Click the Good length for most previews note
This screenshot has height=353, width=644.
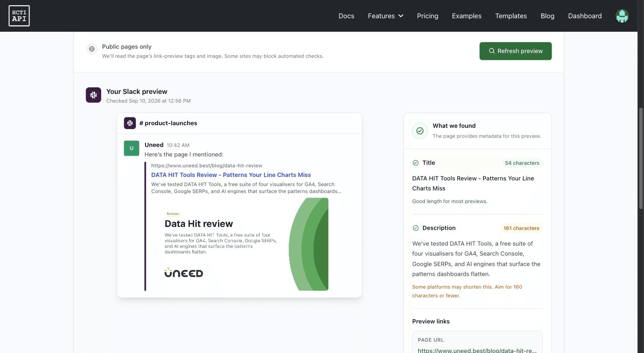(450, 201)
